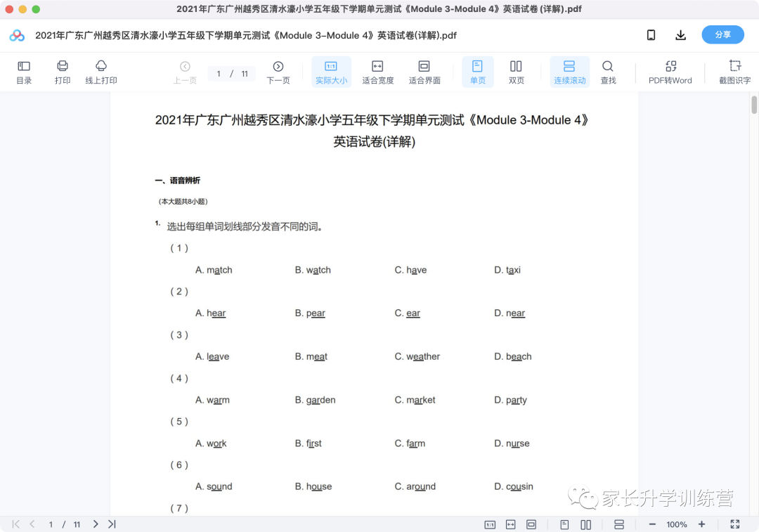This screenshot has height=532, width=759.
Task: Click the 分享 share button
Action: [x=722, y=35]
